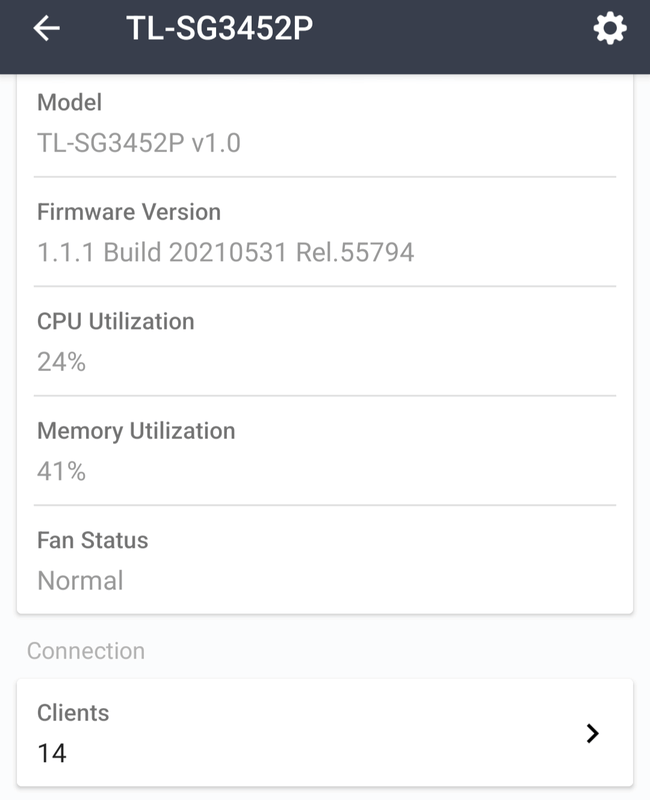
Task: Click the 41% memory value
Action: coord(61,471)
